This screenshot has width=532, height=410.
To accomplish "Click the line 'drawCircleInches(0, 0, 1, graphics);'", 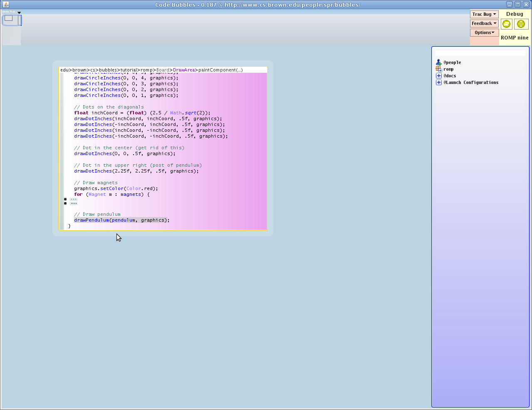I will point(126,95).
